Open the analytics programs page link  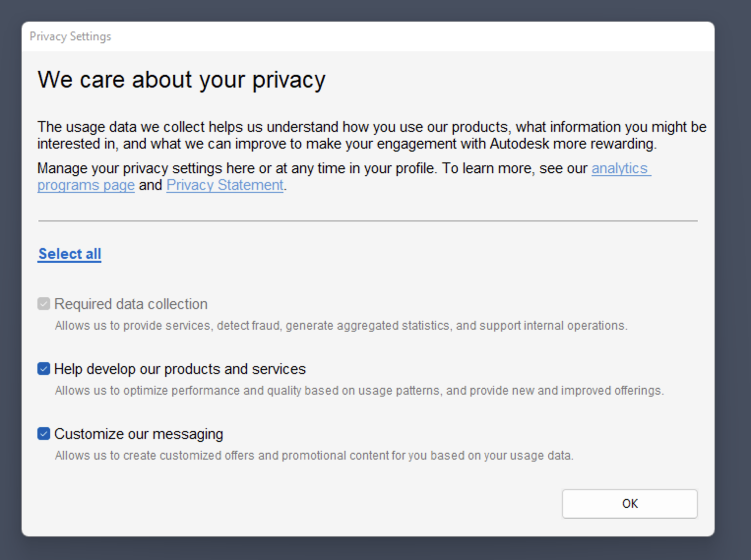620,169
